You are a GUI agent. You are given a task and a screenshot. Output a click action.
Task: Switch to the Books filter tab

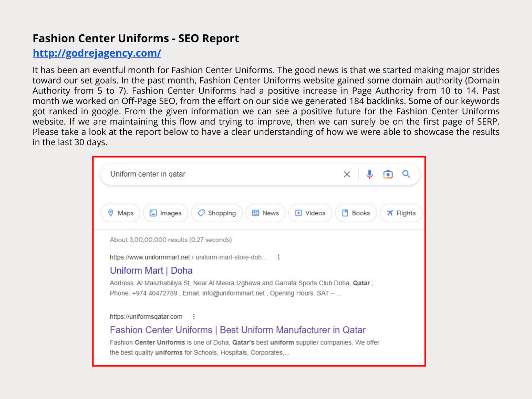[x=356, y=213]
